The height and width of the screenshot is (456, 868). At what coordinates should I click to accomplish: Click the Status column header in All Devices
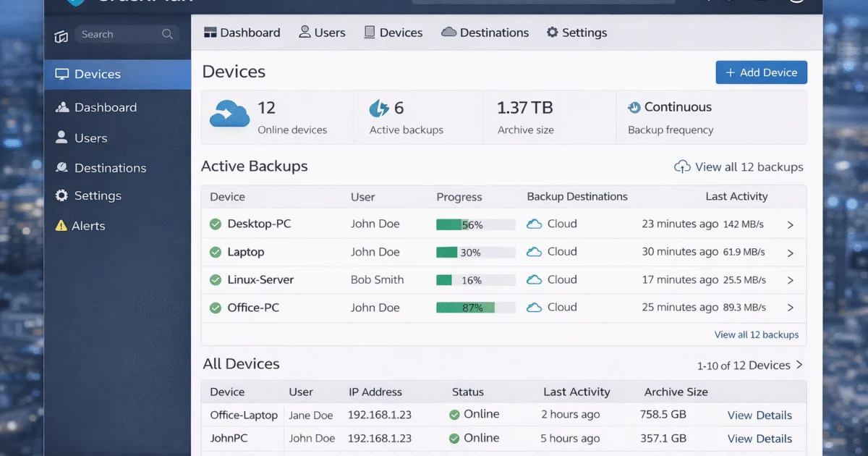pyautogui.click(x=467, y=392)
